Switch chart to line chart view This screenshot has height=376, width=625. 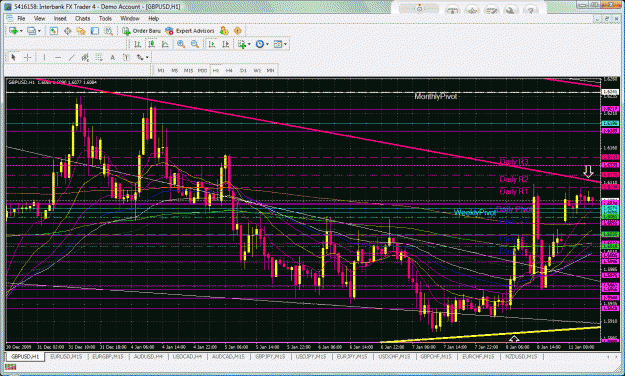[x=165, y=44]
